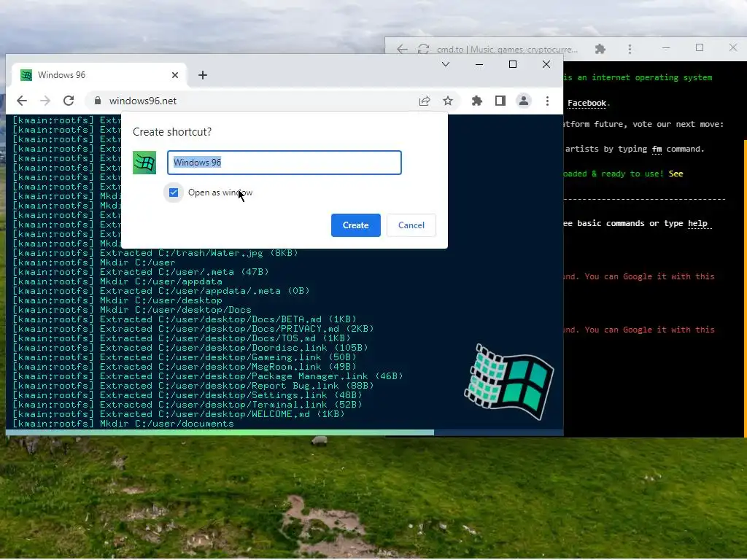Reload the cmd.to window page
Viewport: 747px width, 560px height.
pyautogui.click(x=423, y=49)
